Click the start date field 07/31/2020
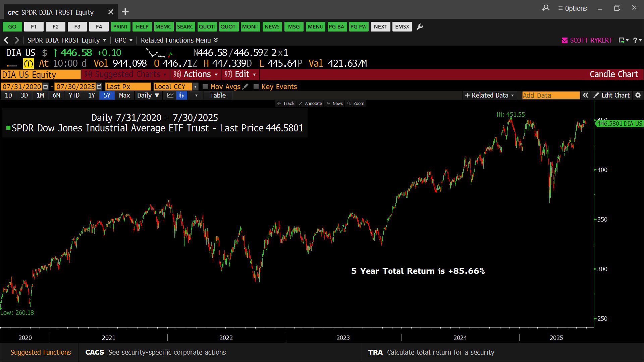 pos(21,86)
